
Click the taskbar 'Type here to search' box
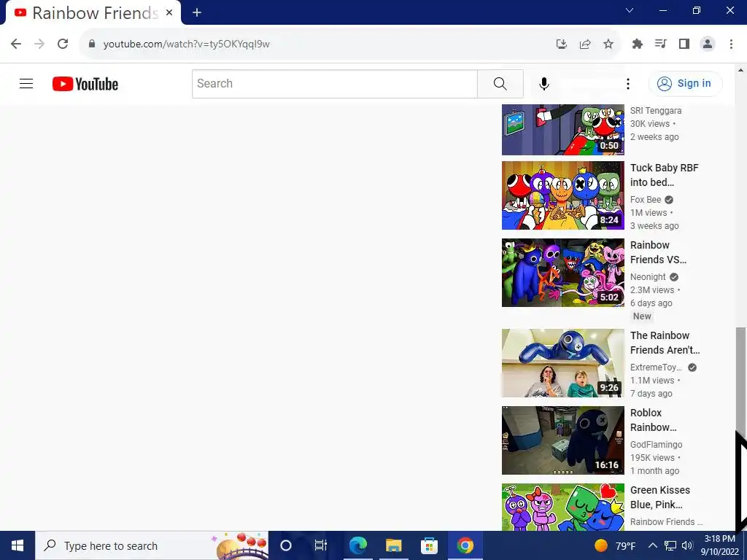tap(152, 545)
